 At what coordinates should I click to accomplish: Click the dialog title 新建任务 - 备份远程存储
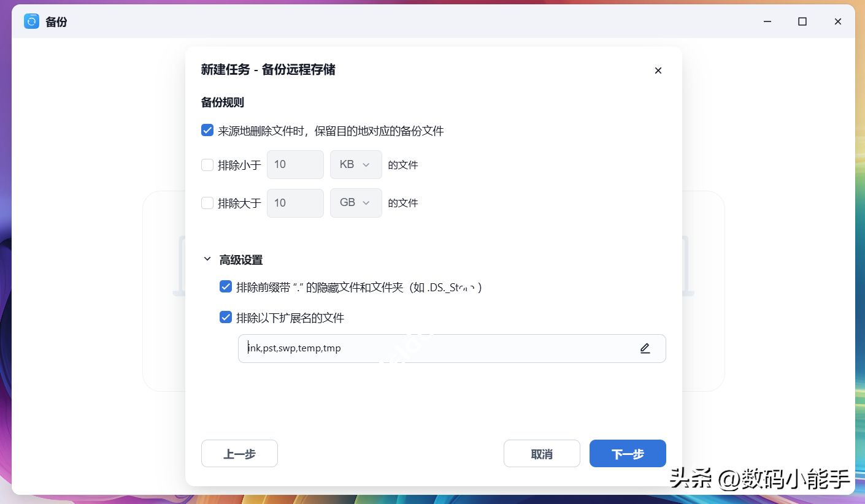pos(268,70)
